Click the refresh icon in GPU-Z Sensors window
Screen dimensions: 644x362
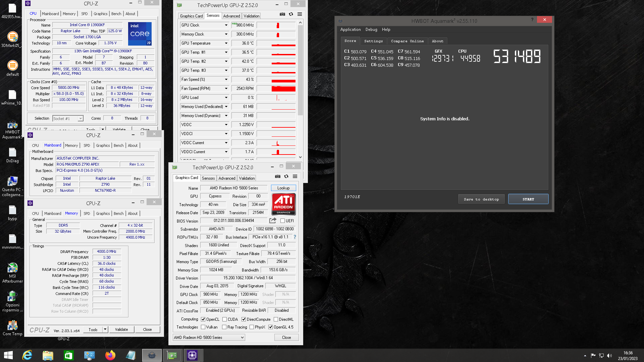[291, 14]
